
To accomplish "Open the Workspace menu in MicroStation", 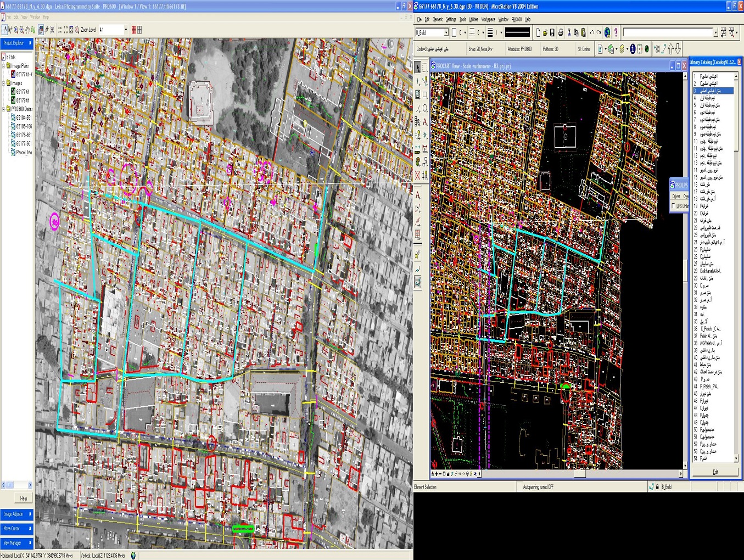I will 488,19.
